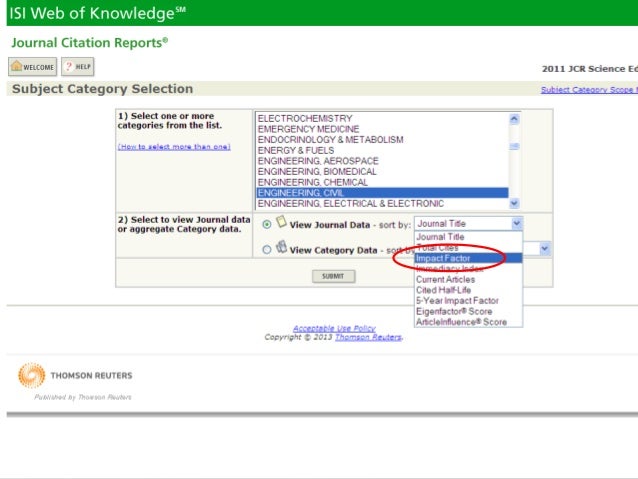
Task: Choose Current Articles sort option
Action: (x=468, y=280)
